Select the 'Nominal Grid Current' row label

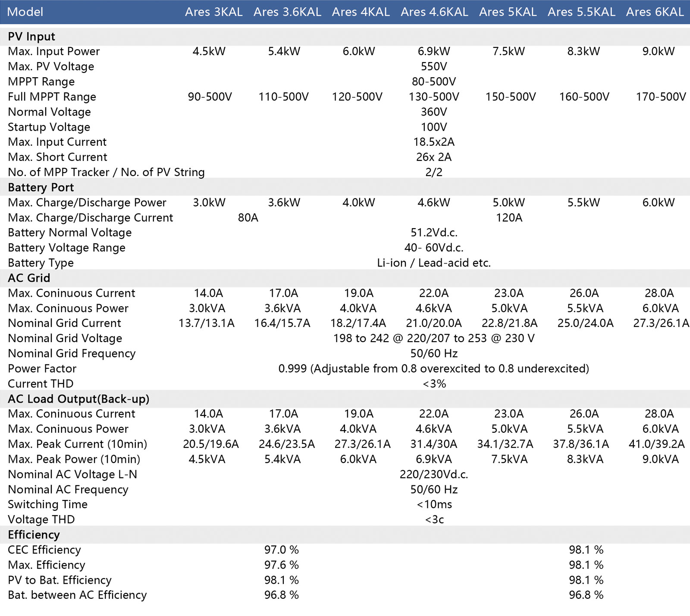click(x=64, y=323)
